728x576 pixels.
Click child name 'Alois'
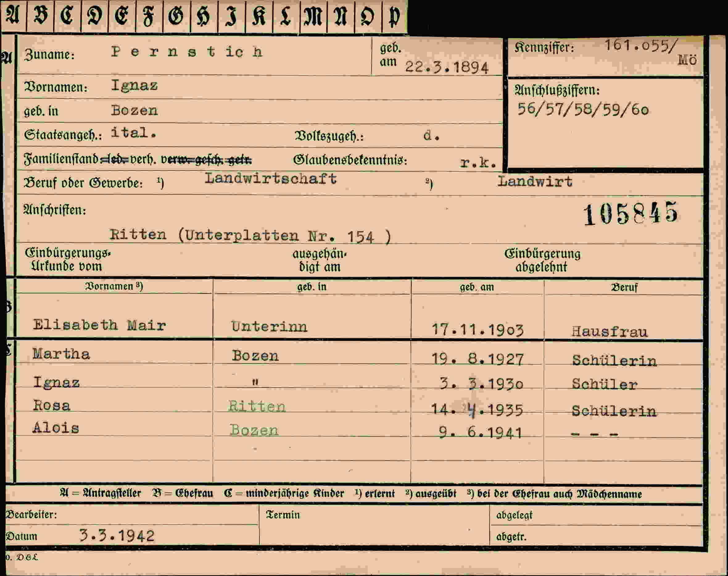[x=56, y=428]
